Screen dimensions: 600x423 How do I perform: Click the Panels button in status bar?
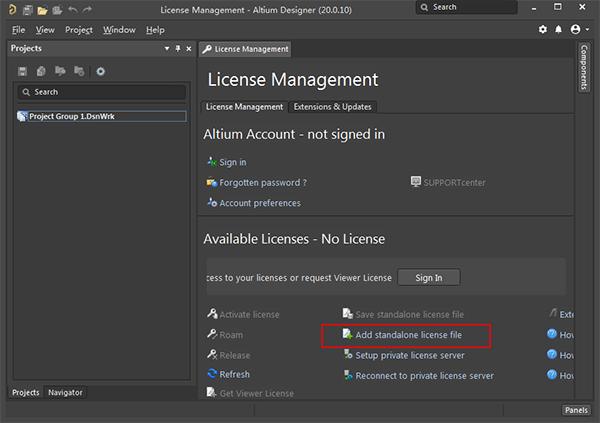(x=576, y=410)
